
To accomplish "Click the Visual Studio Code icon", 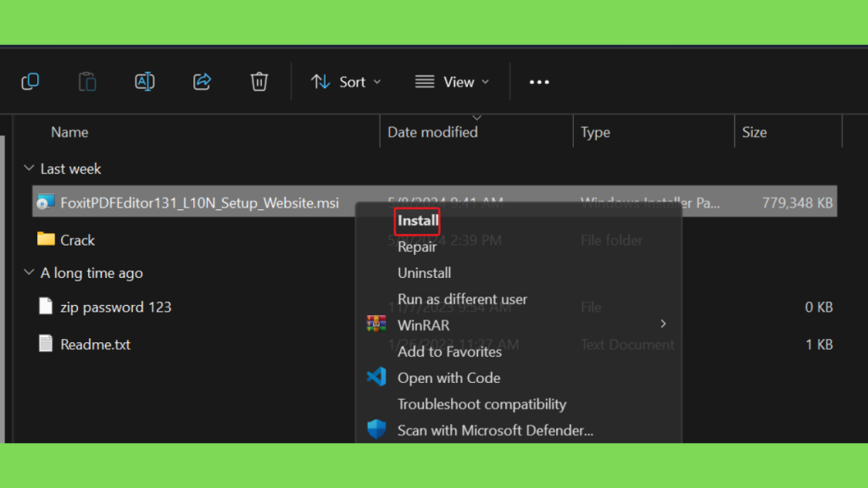I will pos(376,377).
